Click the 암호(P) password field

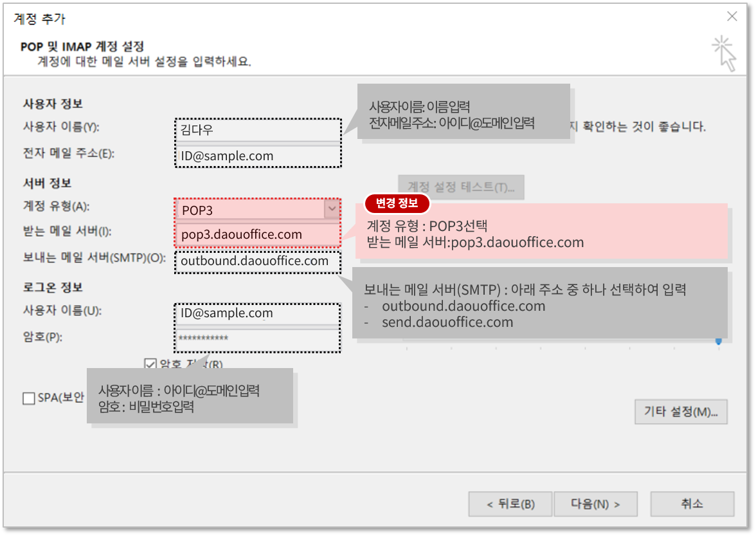[x=257, y=338]
